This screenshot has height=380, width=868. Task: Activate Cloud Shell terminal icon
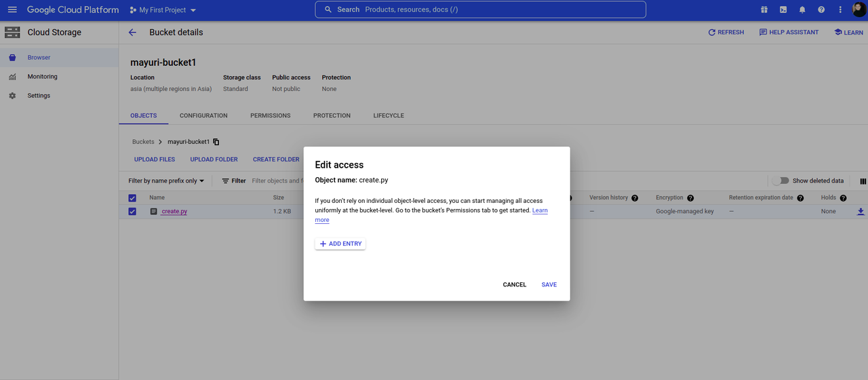pos(783,10)
